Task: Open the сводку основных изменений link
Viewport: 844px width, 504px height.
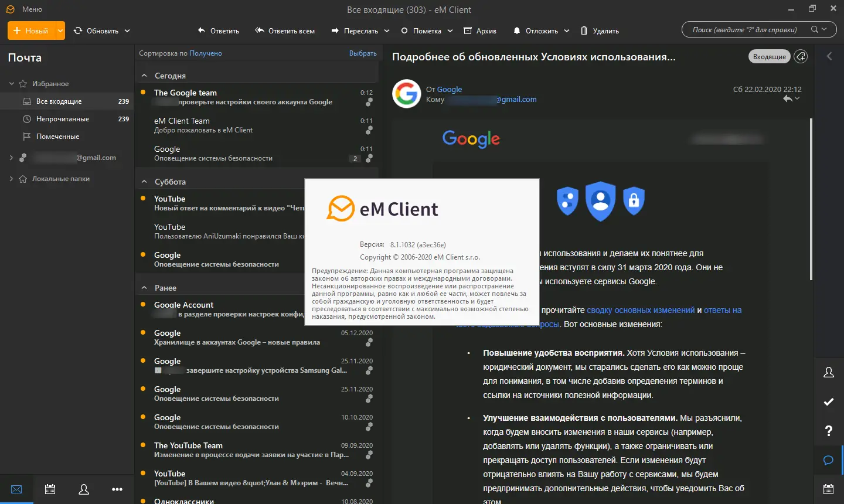Action: (641, 310)
